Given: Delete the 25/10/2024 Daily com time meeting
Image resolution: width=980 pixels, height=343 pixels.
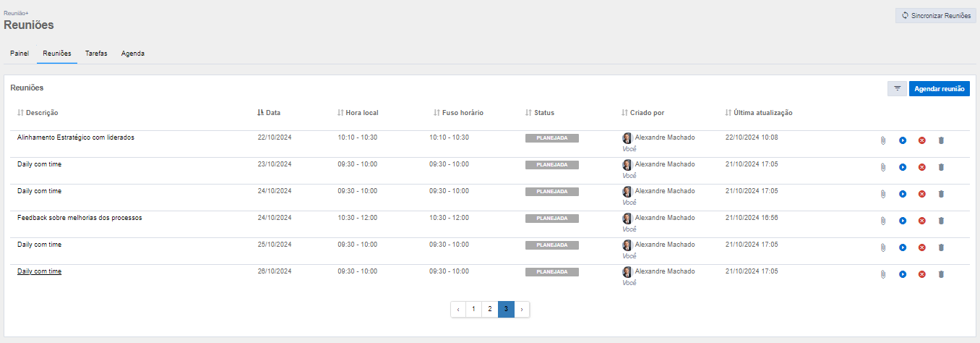Looking at the screenshot, I should click(x=941, y=247).
